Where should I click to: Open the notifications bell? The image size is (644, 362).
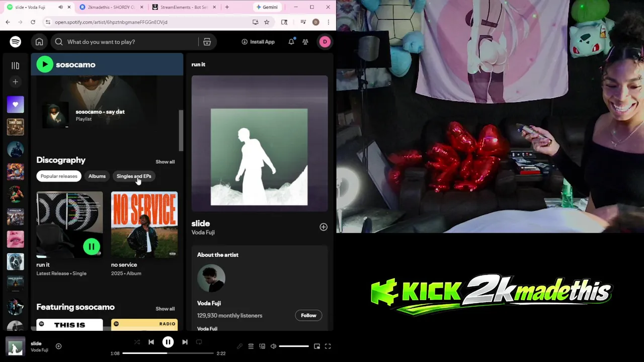pos(291,42)
